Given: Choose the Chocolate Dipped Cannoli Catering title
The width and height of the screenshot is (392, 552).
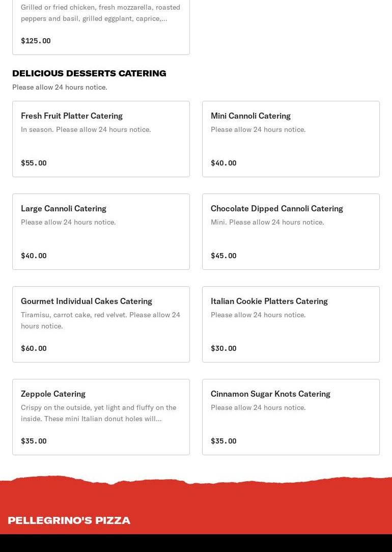Looking at the screenshot, I should pos(276,209).
